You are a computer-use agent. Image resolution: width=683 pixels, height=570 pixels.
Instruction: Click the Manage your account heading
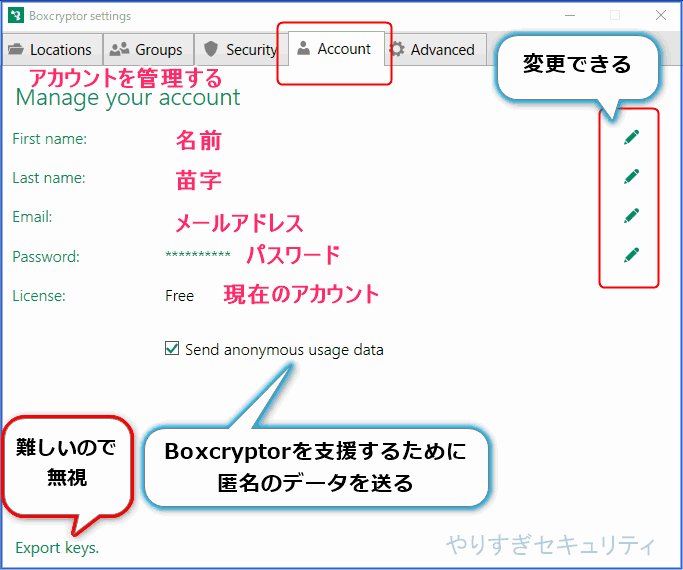pos(128,98)
